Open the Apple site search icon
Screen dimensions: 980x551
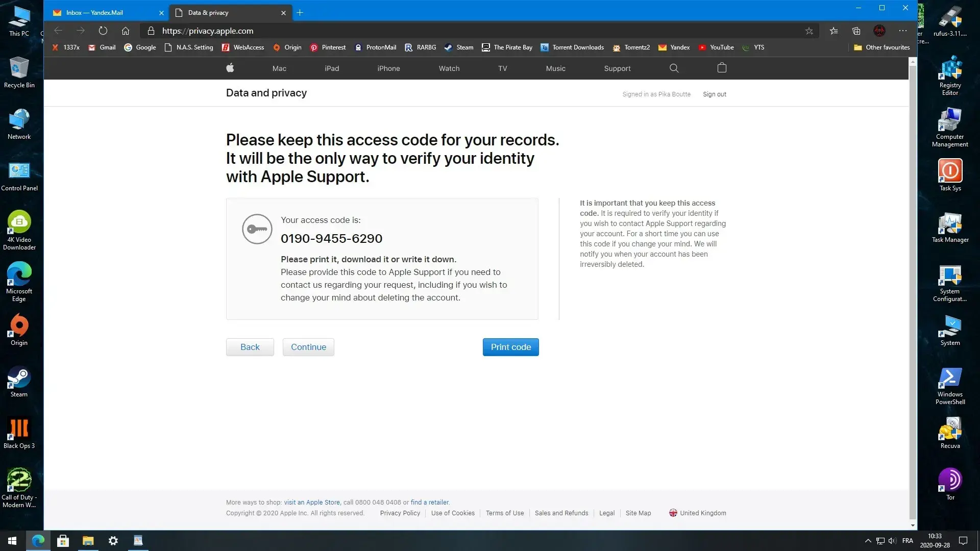coord(674,68)
